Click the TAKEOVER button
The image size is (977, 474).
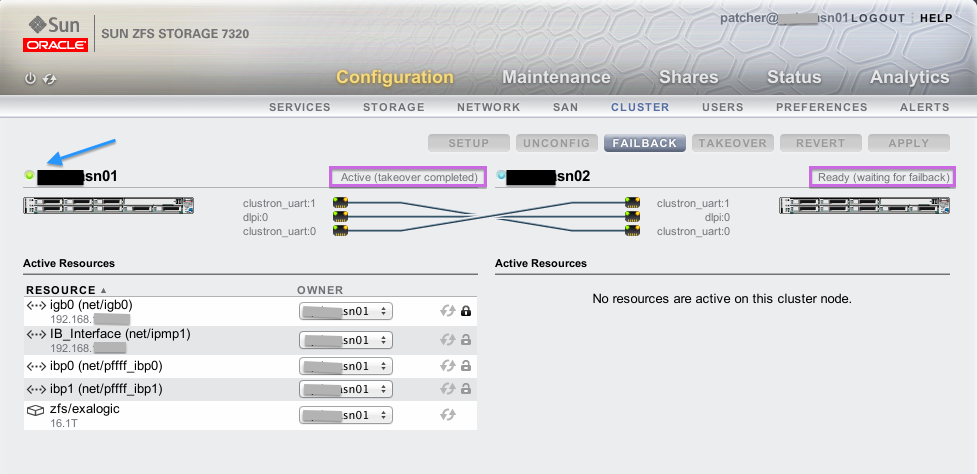tap(733, 143)
